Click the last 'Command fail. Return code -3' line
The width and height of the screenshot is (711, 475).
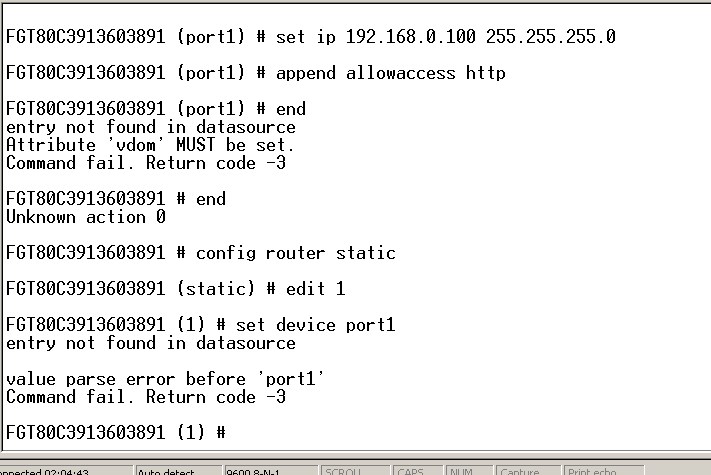coord(146,397)
